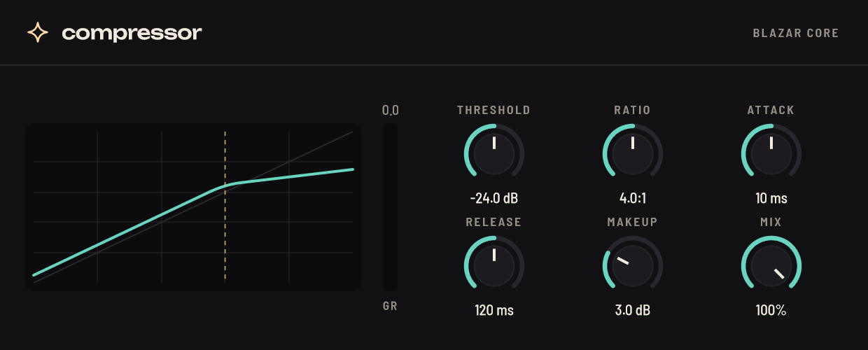Select the 10 ms attack value
This screenshot has height=350, width=868.
771,198
